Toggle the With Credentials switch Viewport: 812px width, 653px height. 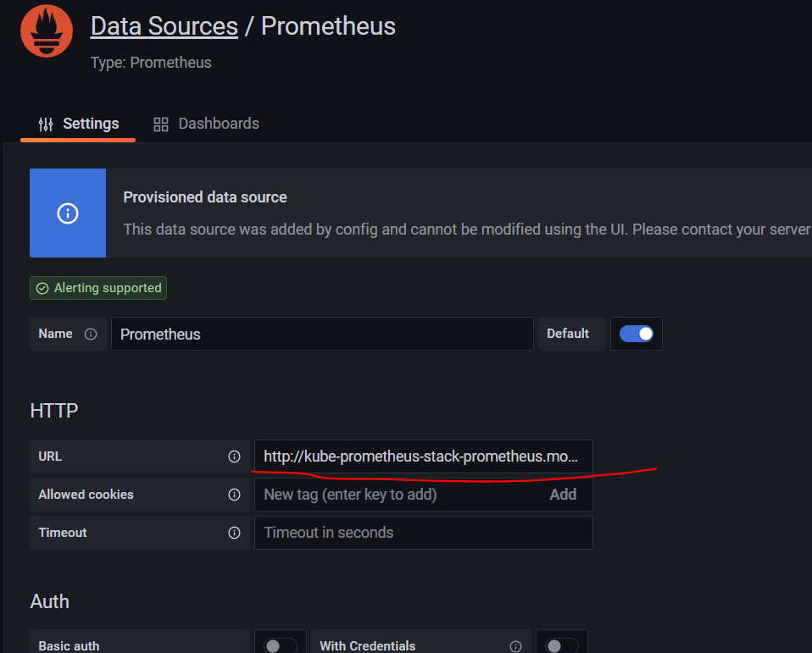tap(561, 645)
